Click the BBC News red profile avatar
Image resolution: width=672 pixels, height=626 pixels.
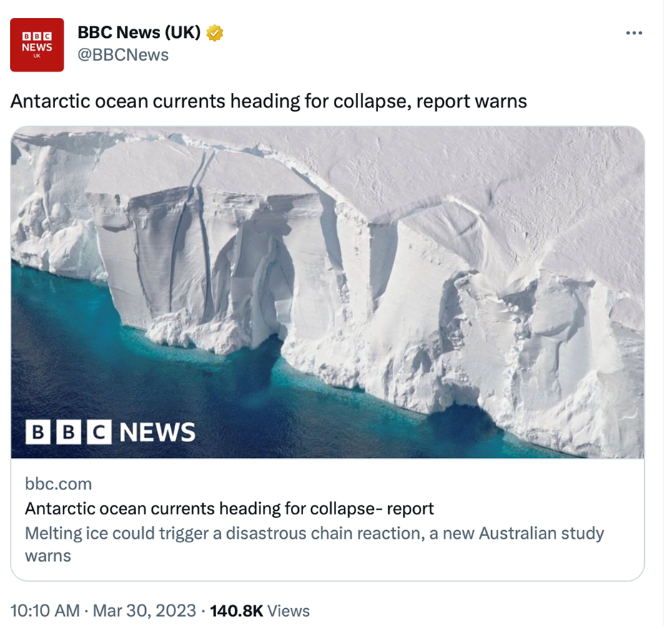point(36,44)
